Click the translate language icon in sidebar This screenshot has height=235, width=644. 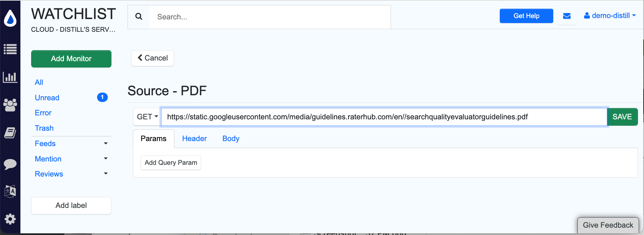10,191
